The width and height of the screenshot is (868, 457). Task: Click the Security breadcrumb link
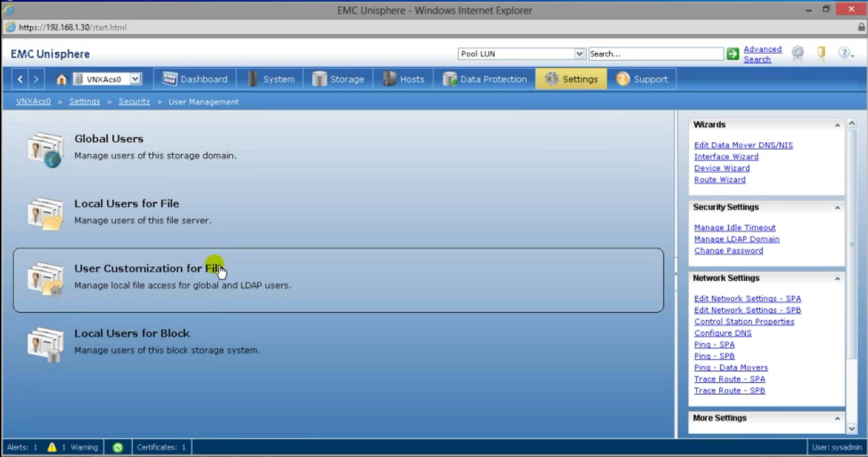click(134, 101)
